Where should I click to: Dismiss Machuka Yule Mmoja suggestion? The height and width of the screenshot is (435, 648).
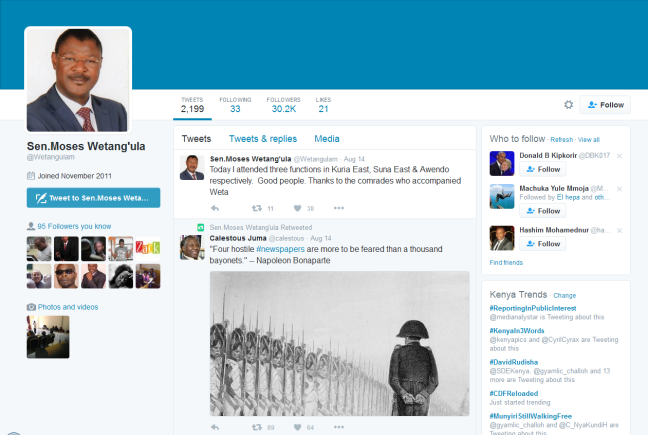tap(619, 189)
